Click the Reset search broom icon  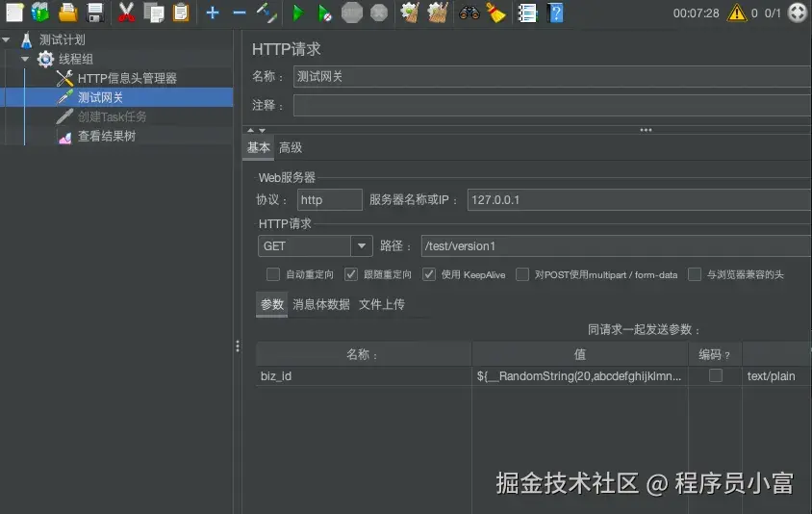coord(495,13)
